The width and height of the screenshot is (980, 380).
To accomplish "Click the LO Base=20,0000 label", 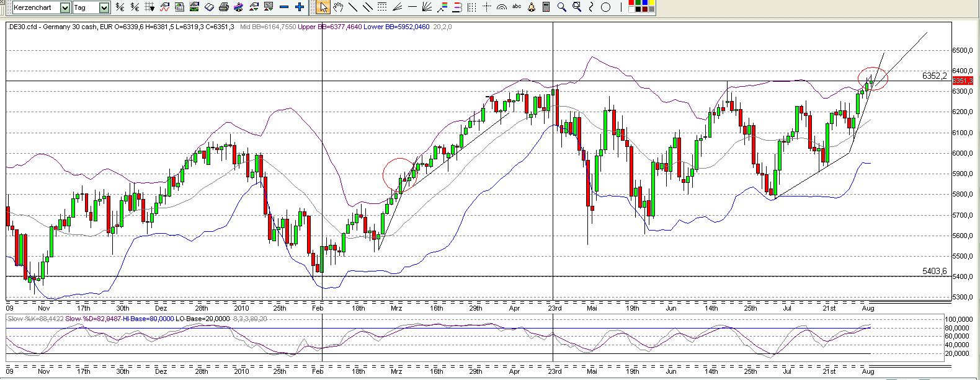I will 203,319.
